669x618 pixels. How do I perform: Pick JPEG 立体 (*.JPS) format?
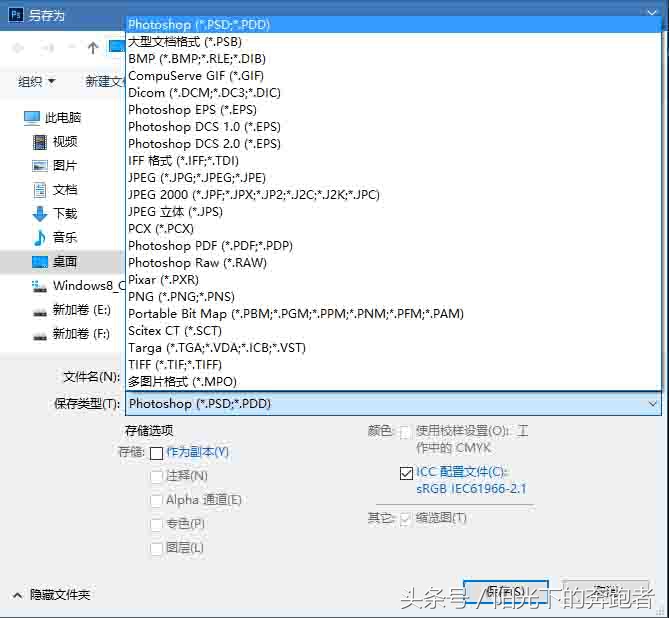coord(393,212)
